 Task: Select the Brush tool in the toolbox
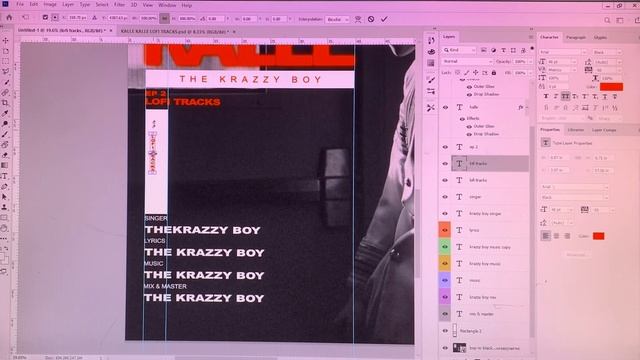5,134
